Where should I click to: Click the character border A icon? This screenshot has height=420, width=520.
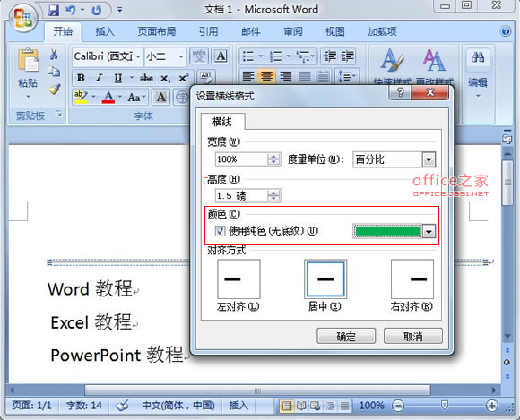pyautogui.click(x=221, y=56)
